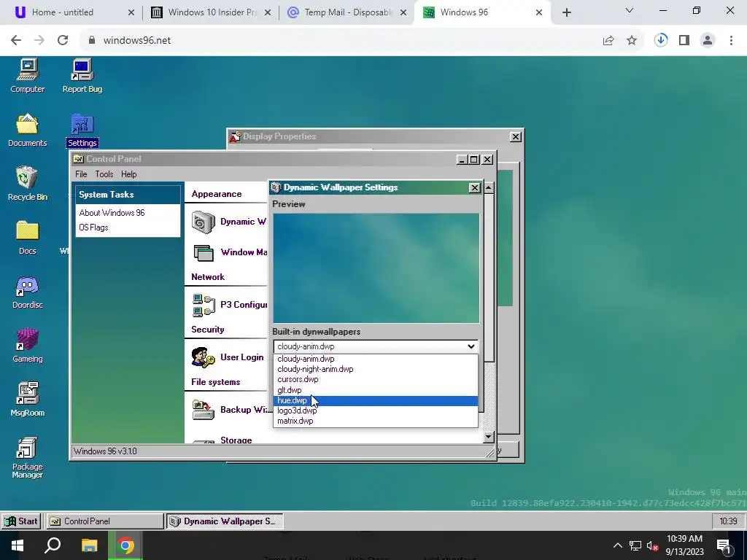The height and width of the screenshot is (560, 747).
Task: Click the P3 Configuration icon in Control Panel
Action: (x=204, y=306)
